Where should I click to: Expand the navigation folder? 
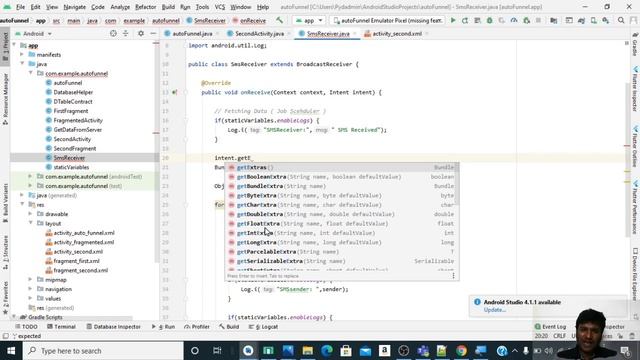click(x=31, y=289)
